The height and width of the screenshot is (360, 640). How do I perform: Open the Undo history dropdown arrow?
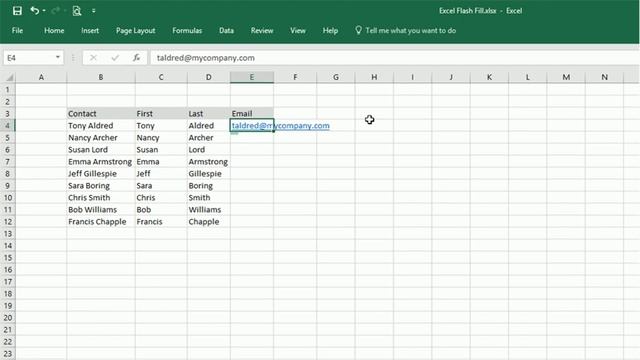pos(44,11)
